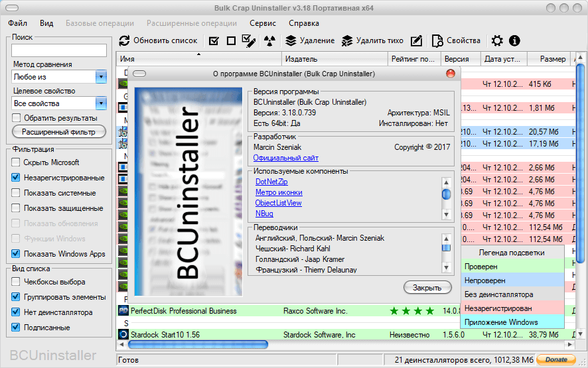This screenshot has width=588, height=368.
Task: Open the Справка menu
Action: coord(304,23)
